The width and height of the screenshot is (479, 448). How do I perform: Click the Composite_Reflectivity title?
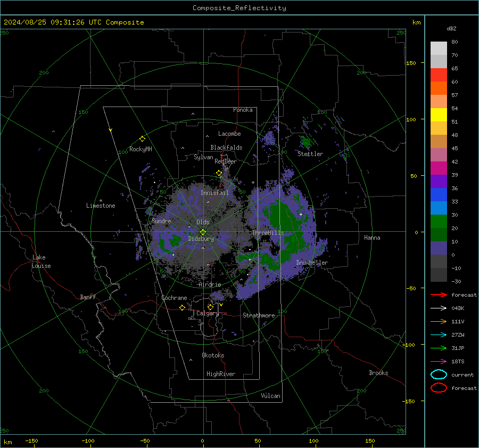coord(239,8)
